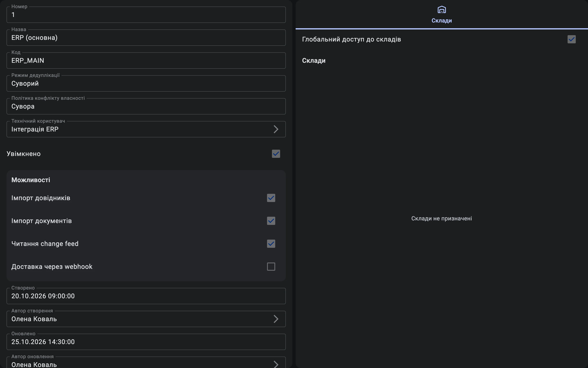This screenshot has width=588, height=368.
Task: Click the Увімкнено label text
Action: point(23,154)
